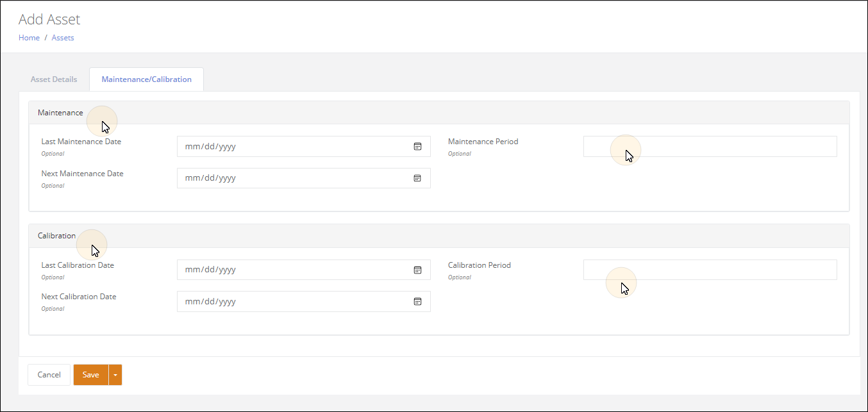Click the Maintenance Period input field

(x=710, y=146)
